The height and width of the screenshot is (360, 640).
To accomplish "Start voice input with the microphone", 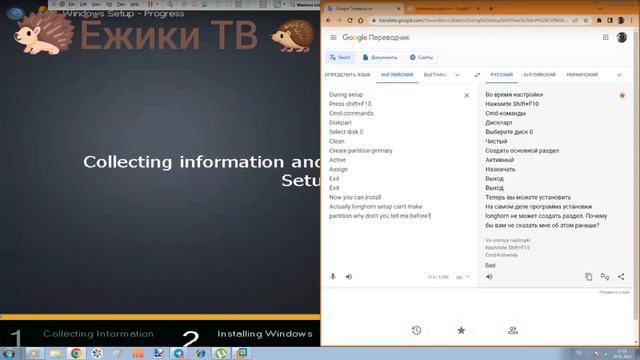I will (x=333, y=277).
